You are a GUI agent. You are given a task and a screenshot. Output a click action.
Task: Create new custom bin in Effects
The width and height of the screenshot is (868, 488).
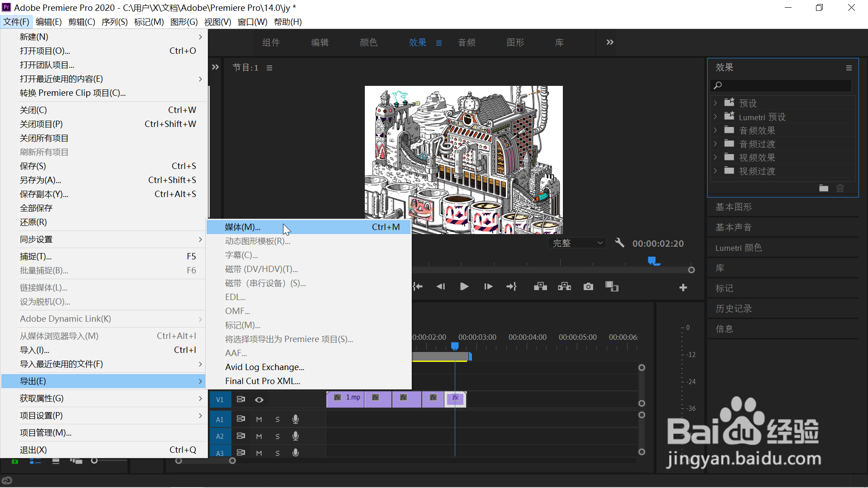click(x=824, y=188)
